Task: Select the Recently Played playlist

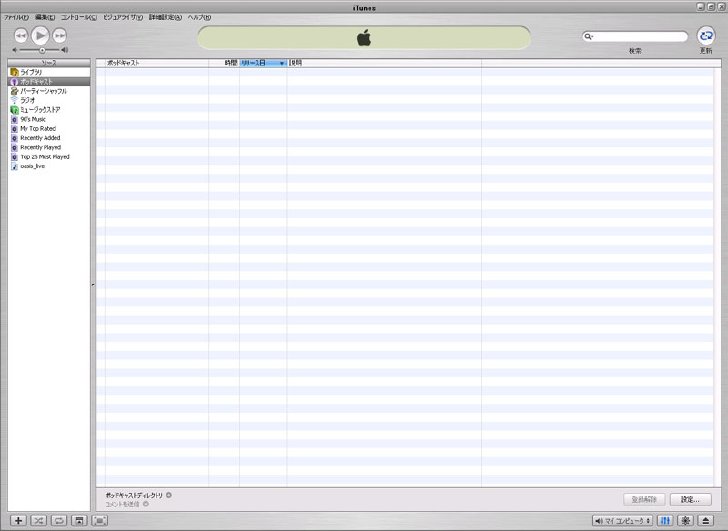Action: (49, 147)
